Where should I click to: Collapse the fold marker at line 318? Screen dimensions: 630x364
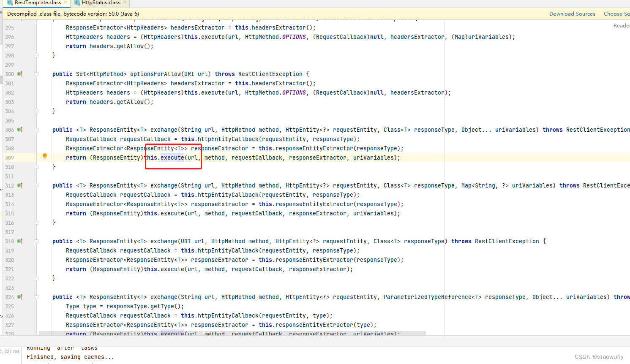point(36,241)
